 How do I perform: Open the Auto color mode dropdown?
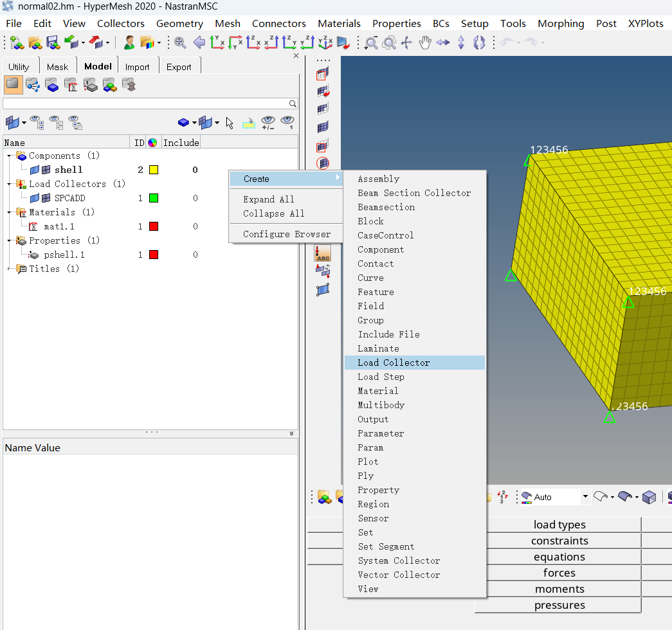click(x=586, y=496)
